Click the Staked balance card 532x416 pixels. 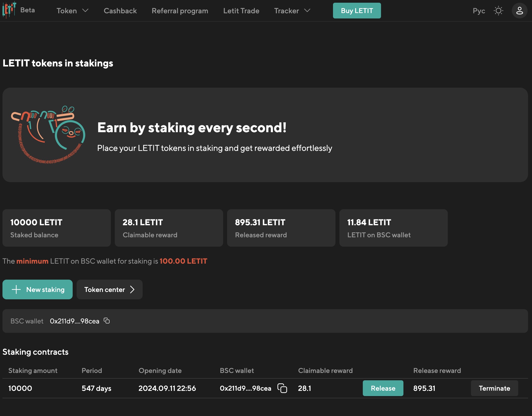(x=57, y=228)
